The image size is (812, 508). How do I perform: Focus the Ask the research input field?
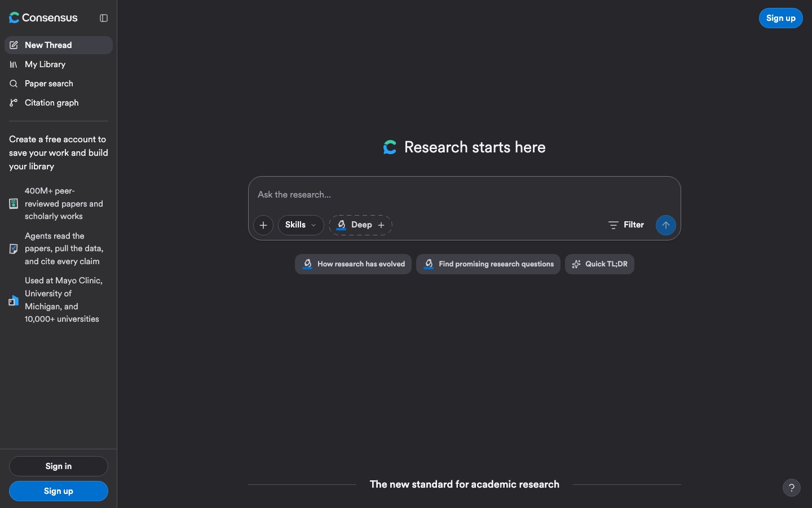pyautogui.click(x=465, y=195)
